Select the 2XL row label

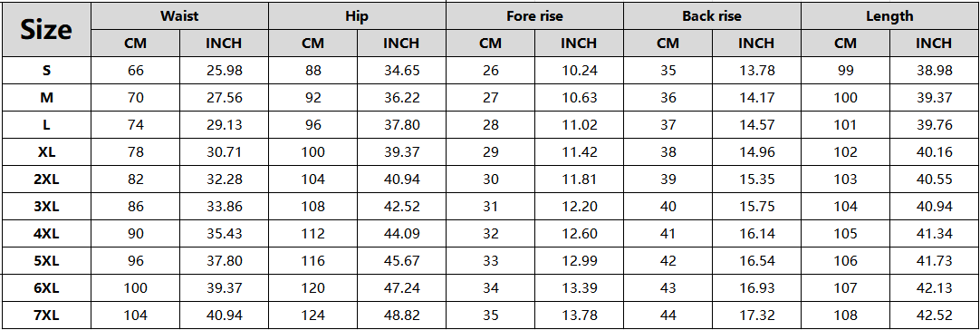coord(46,180)
